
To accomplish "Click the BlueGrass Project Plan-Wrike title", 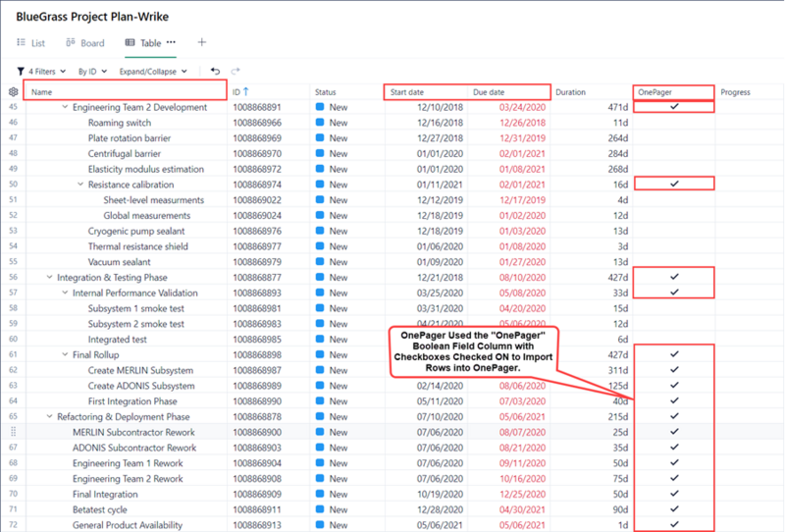I will click(92, 17).
